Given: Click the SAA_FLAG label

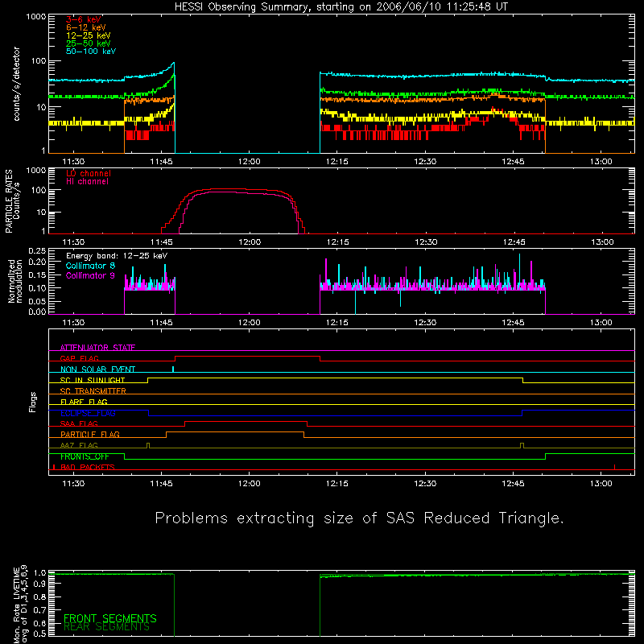Looking at the screenshot, I should coord(79,423).
